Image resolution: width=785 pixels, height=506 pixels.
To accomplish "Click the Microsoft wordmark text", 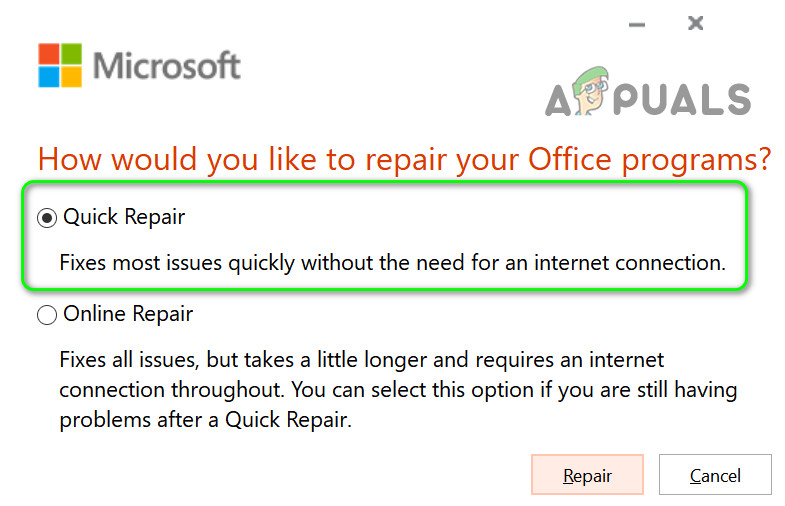I will coord(167,67).
